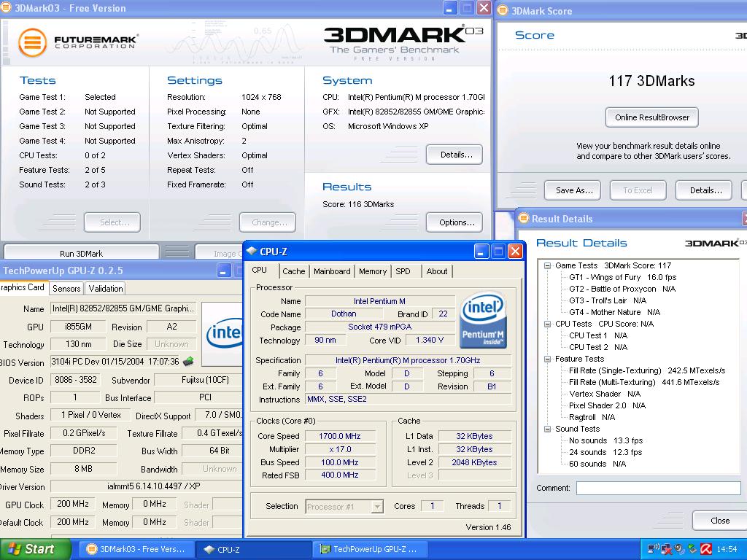Viewport: 747px width, 560px height.
Task: Click the Futuremark orange logo icon
Action: (32, 42)
